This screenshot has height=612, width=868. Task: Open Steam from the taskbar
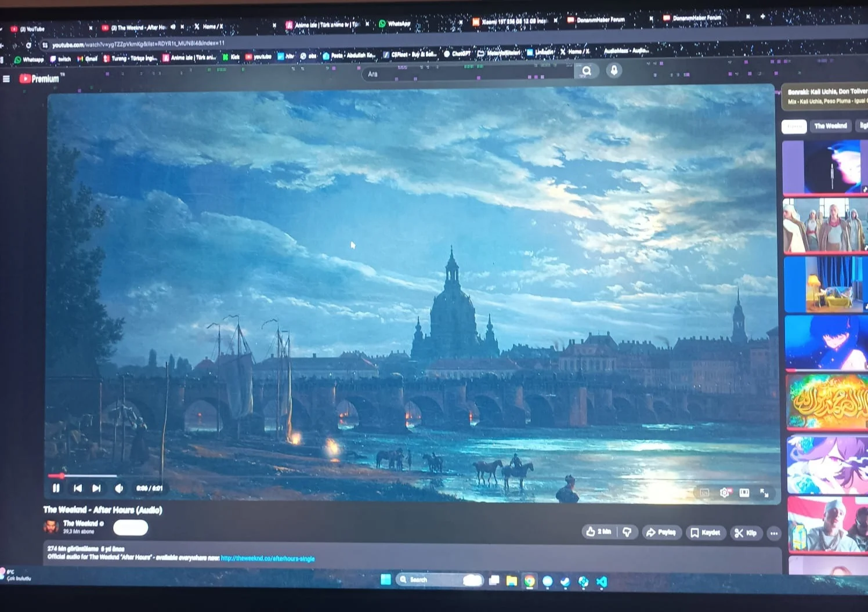pyautogui.click(x=566, y=581)
